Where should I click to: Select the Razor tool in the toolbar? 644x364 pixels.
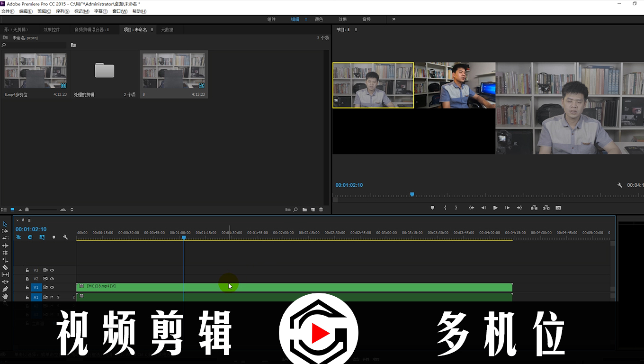(5, 267)
